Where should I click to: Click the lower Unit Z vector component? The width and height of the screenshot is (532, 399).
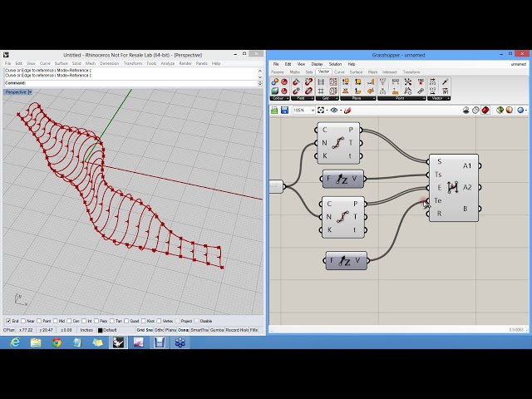point(346,260)
